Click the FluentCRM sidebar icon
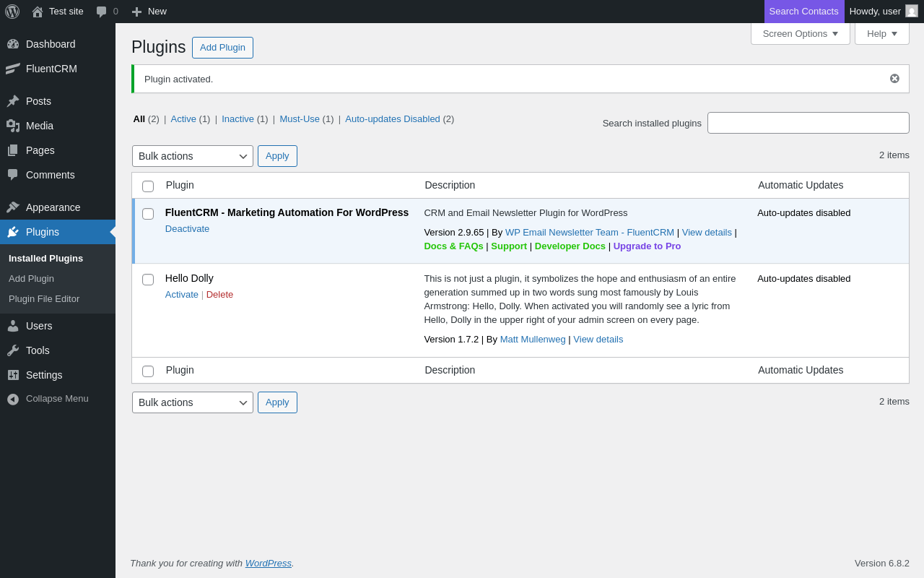 [13, 69]
